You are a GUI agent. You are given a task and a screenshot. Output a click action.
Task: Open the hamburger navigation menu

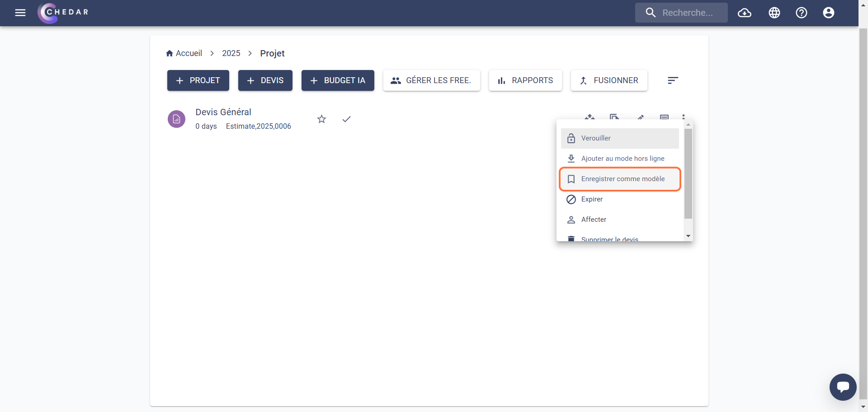pyautogui.click(x=20, y=13)
